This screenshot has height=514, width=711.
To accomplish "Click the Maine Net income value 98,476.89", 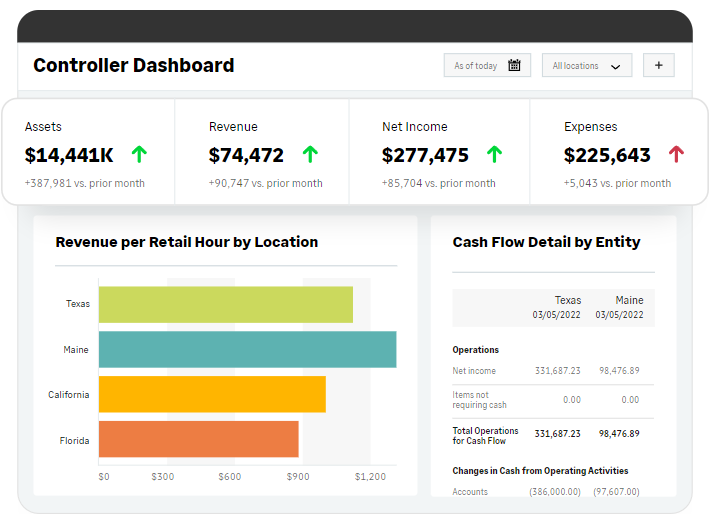I will 619,371.
